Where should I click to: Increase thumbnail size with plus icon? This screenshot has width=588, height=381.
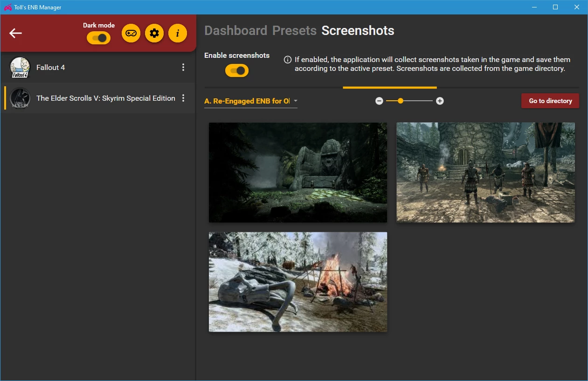tap(440, 101)
